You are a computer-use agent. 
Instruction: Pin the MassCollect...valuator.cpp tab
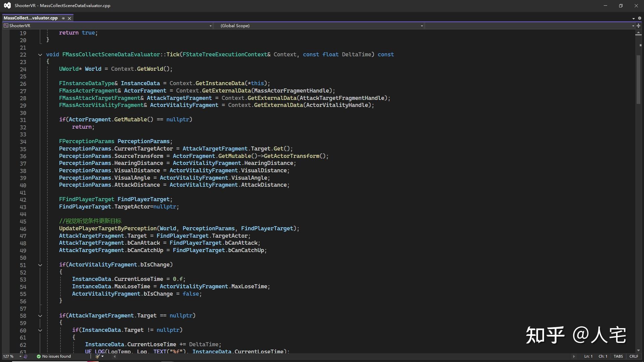point(63,18)
